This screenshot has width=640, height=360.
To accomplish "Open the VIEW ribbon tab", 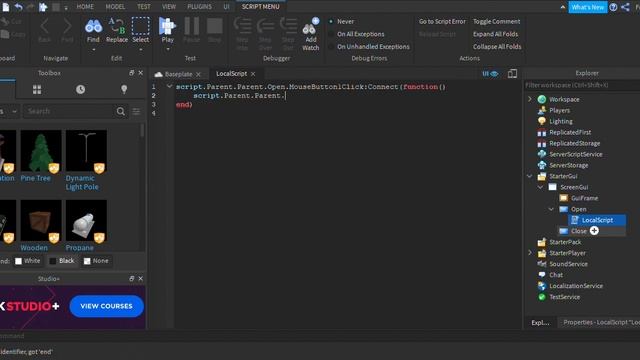I will (x=169, y=7).
